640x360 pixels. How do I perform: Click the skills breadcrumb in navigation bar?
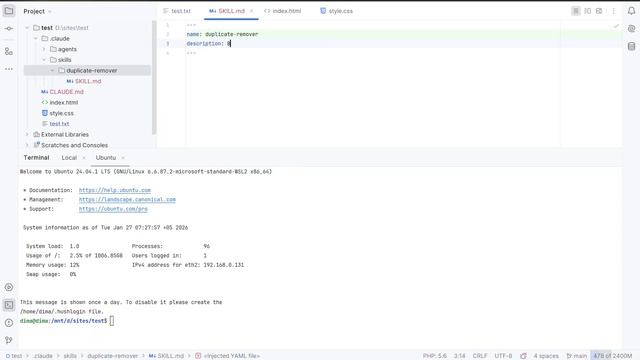[70, 356]
